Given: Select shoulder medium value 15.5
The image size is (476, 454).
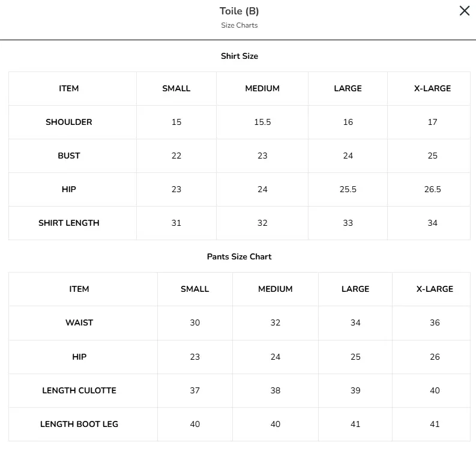Looking at the screenshot, I should point(262,122).
